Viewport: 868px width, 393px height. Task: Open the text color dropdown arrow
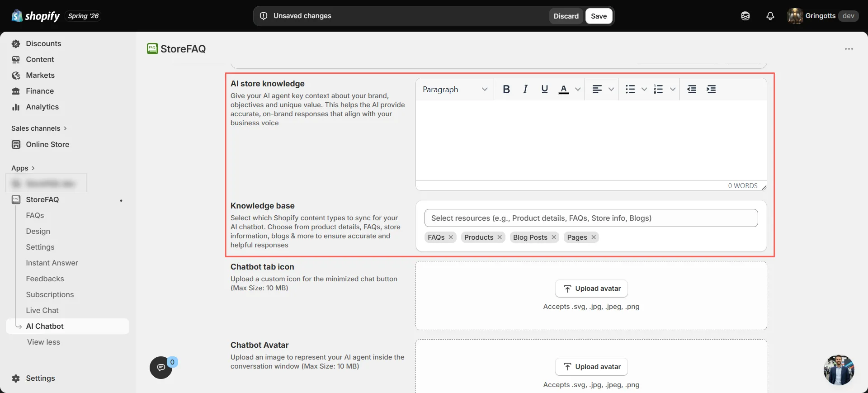tap(578, 90)
